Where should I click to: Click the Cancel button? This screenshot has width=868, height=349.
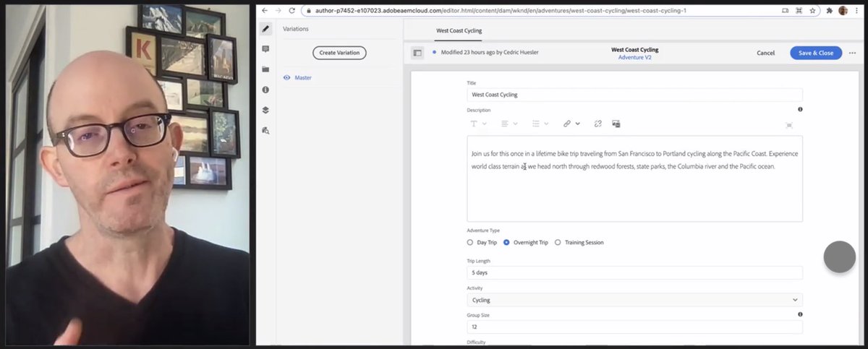tap(765, 53)
